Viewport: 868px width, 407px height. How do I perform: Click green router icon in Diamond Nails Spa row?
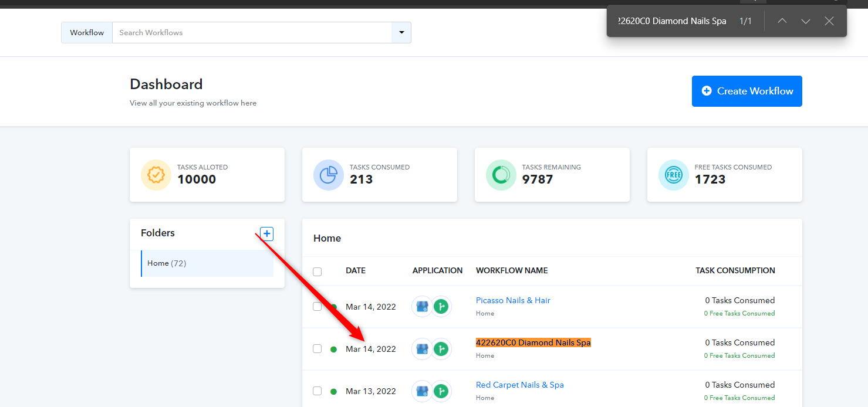coord(441,348)
